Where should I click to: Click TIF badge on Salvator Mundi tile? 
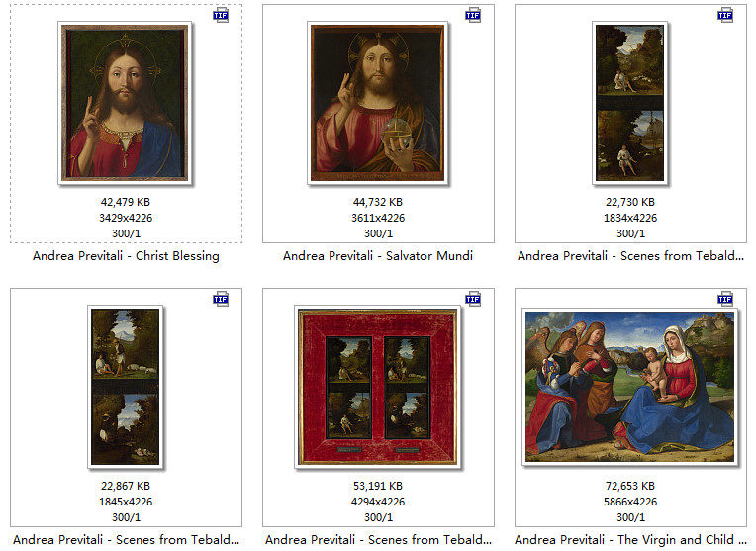[x=473, y=15]
